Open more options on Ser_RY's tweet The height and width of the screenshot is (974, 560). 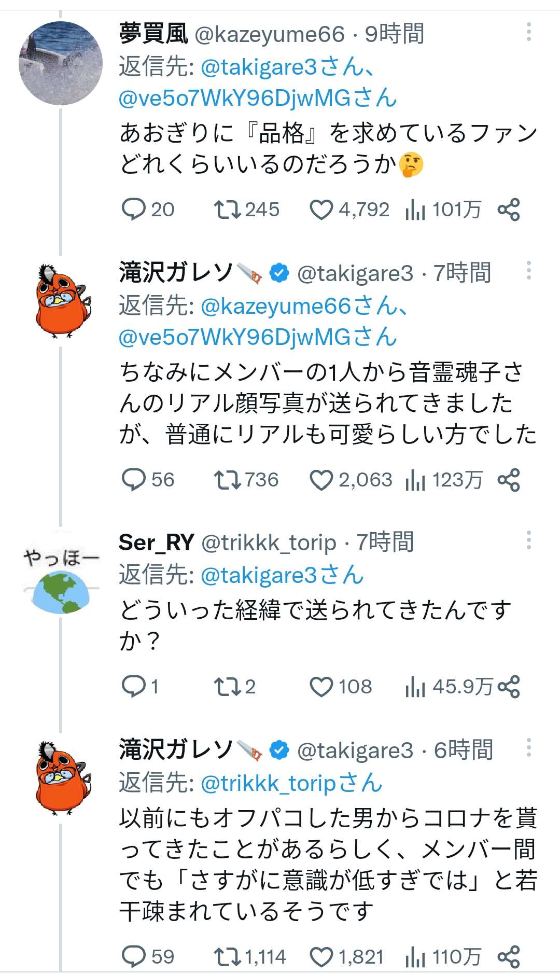tap(528, 540)
